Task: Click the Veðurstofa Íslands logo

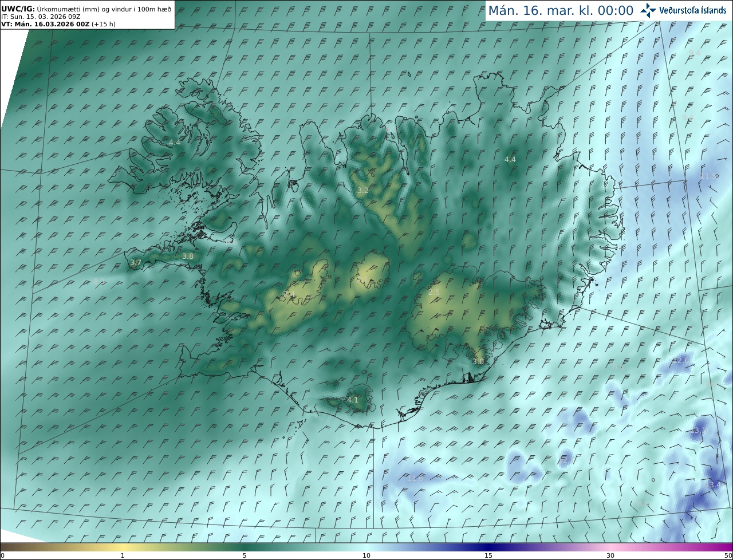Action: pyautogui.click(x=683, y=10)
